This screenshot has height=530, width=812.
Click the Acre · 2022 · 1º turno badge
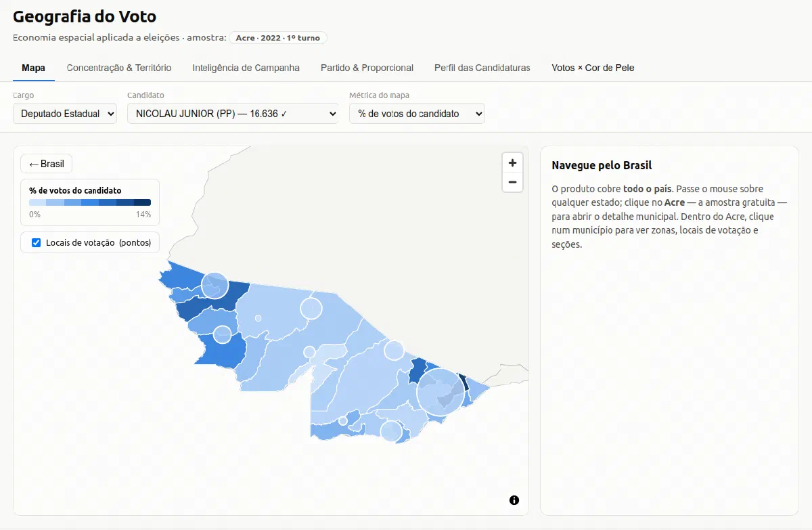278,38
